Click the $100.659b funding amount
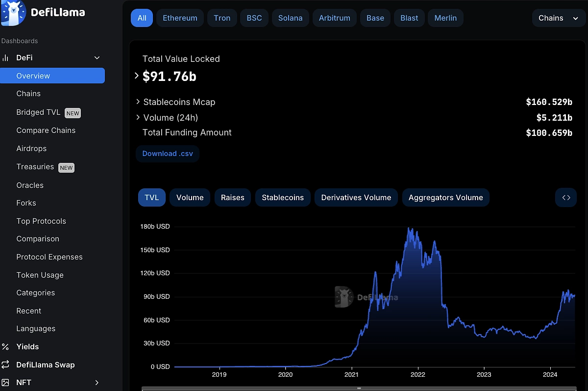The width and height of the screenshot is (588, 391). (x=549, y=133)
